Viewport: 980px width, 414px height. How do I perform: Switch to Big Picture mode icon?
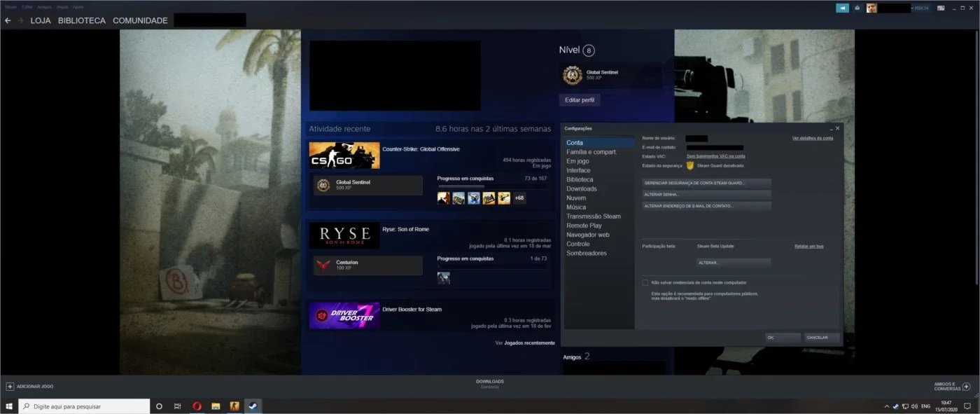tap(940, 8)
